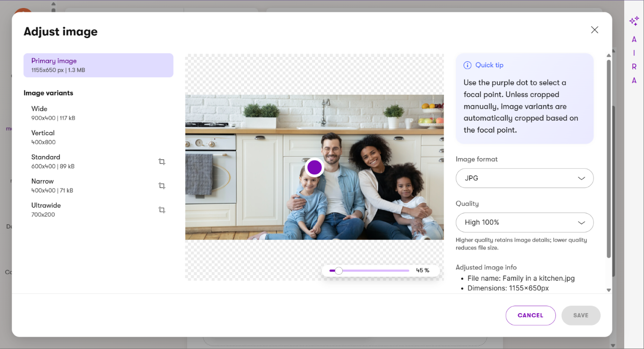
Task: Click the zoom slider handle
Action: (x=339, y=270)
